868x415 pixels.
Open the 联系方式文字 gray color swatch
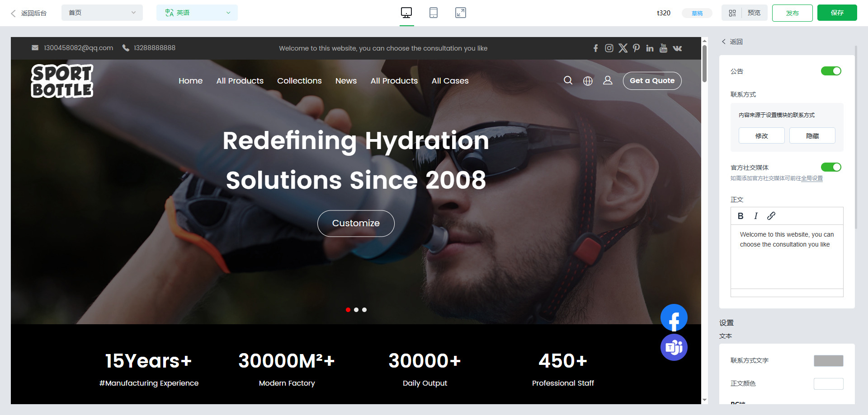click(828, 360)
